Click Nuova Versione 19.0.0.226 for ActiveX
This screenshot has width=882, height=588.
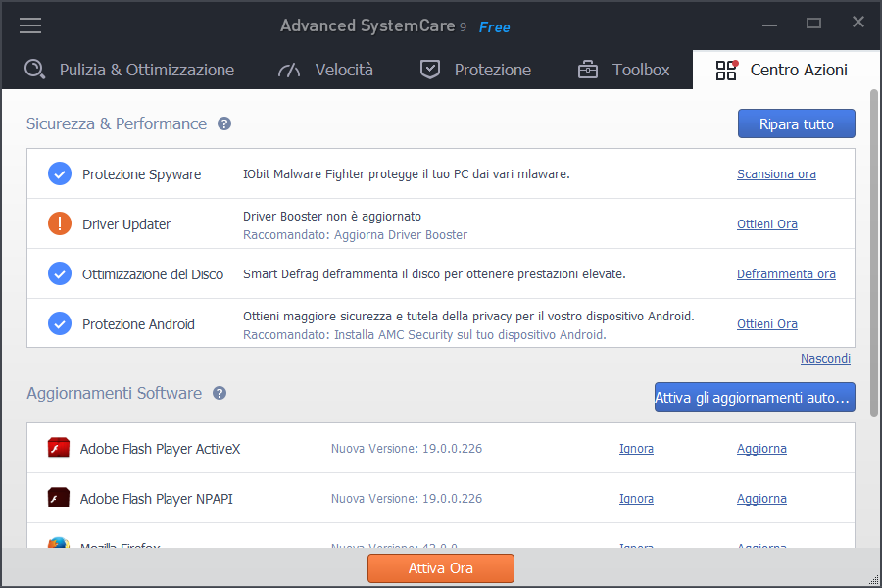pyautogui.click(x=407, y=449)
